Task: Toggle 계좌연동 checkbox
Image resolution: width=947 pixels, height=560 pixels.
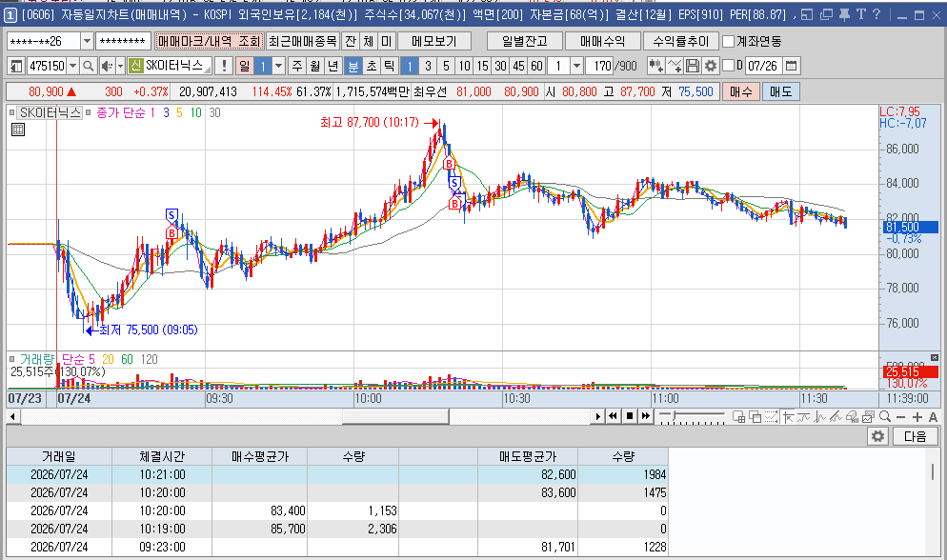Action: pyautogui.click(x=729, y=41)
